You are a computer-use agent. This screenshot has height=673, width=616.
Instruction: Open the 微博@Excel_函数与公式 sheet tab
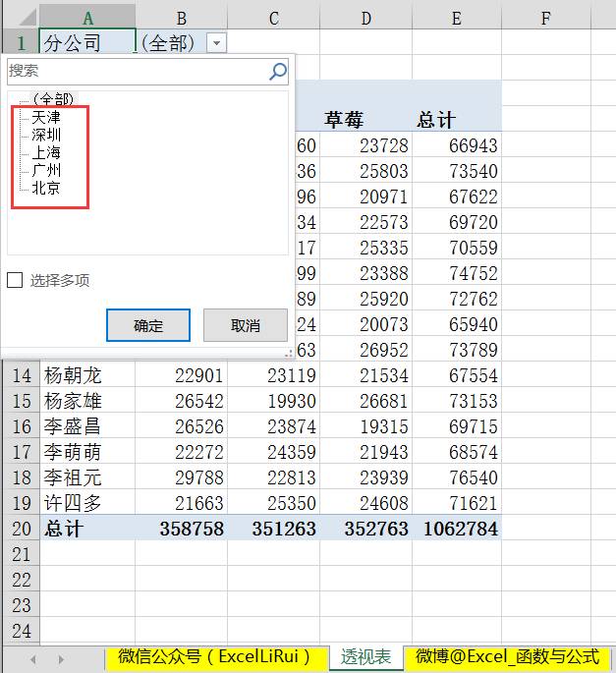pos(507,657)
